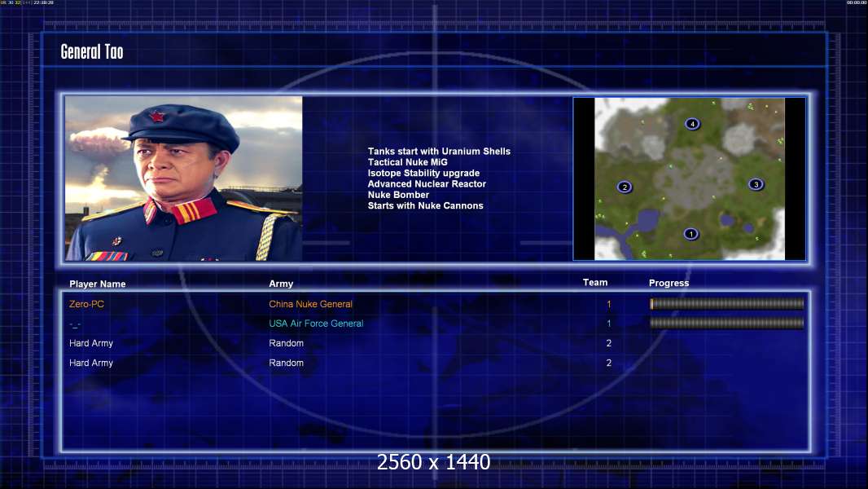Click start position marker 1 on minimap
This screenshot has height=489, width=868.
(x=690, y=234)
